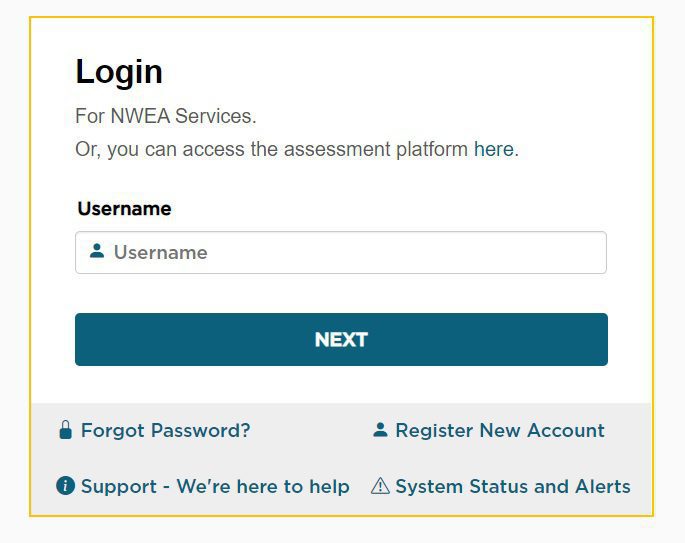Open the assessment platform 'here' link

click(x=493, y=149)
